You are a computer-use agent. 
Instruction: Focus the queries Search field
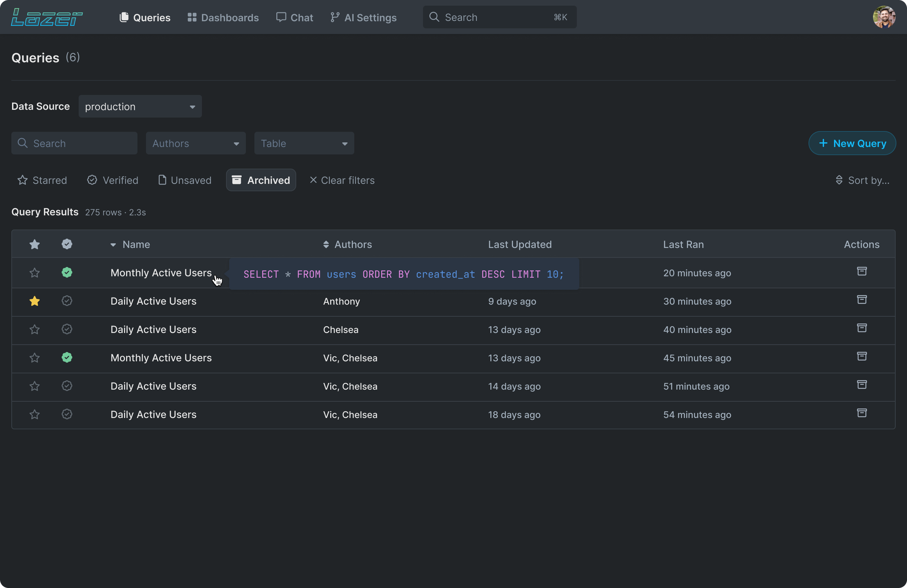coord(74,144)
